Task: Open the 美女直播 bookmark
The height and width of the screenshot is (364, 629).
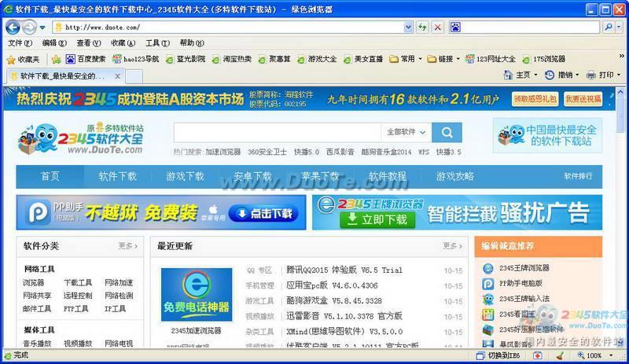Action: 363,59
